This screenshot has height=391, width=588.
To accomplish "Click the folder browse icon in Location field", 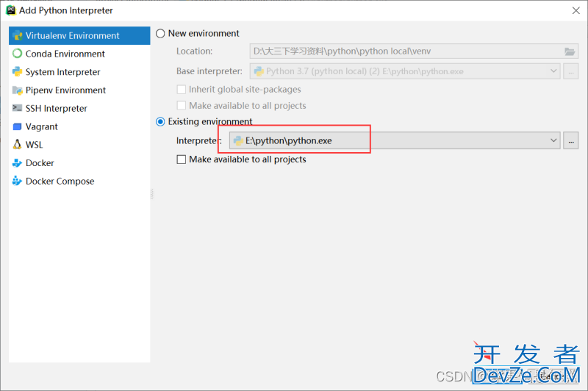I will point(570,51).
